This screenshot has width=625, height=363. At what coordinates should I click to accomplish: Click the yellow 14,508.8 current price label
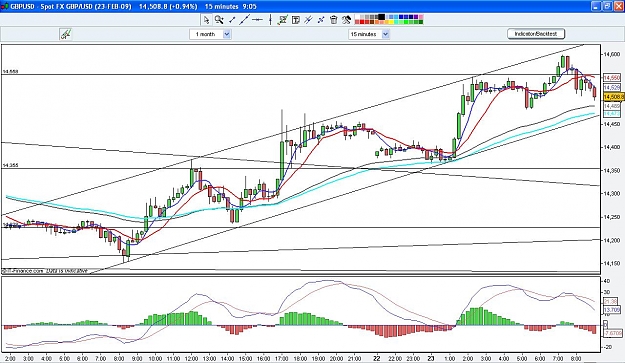click(613, 97)
